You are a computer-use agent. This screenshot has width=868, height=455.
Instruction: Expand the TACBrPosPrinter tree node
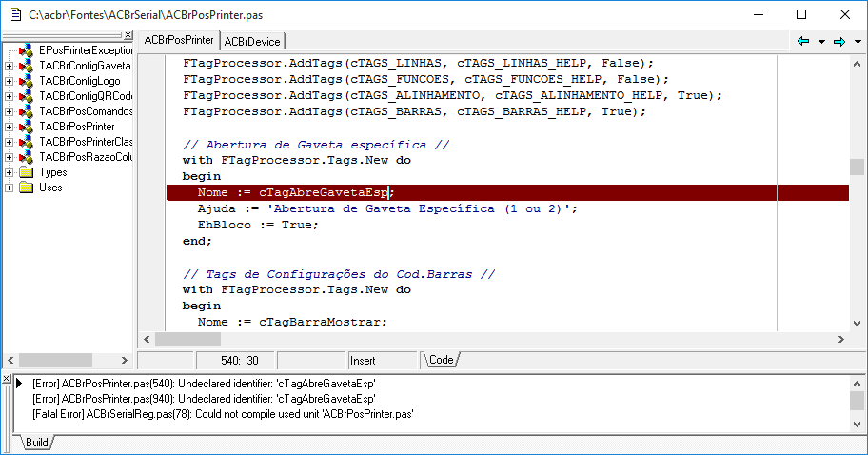tap(9, 127)
